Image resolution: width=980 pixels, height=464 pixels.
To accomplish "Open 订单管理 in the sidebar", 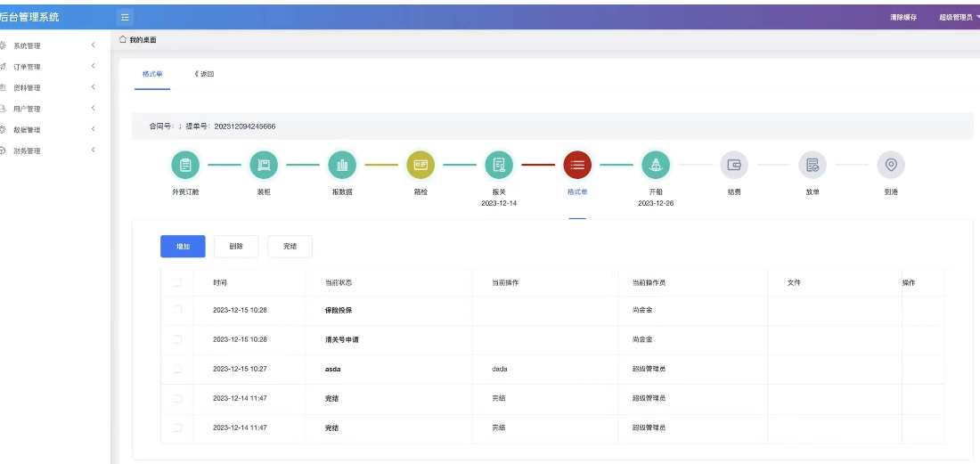I will [27, 67].
